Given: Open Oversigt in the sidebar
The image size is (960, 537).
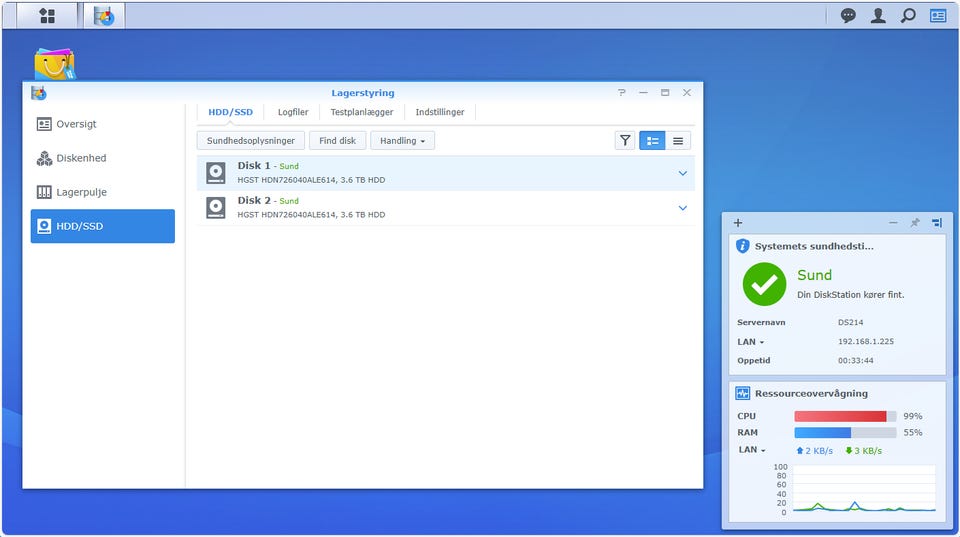Looking at the screenshot, I should [x=103, y=124].
